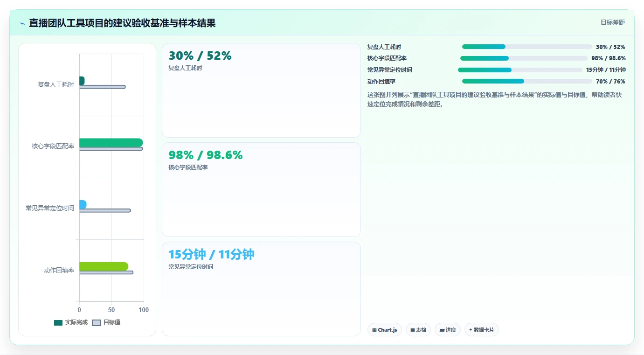Click the 复盘人工耗时 progress bar
Image resolution: width=644 pixels, height=355 pixels.
tap(527, 47)
